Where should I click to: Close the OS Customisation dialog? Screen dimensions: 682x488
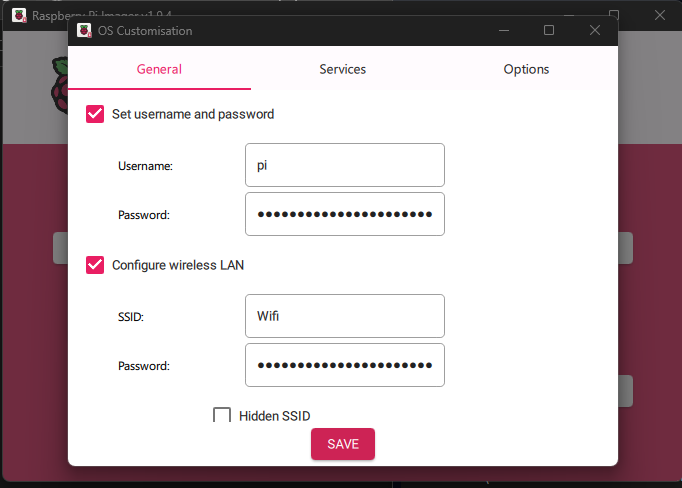pos(595,30)
